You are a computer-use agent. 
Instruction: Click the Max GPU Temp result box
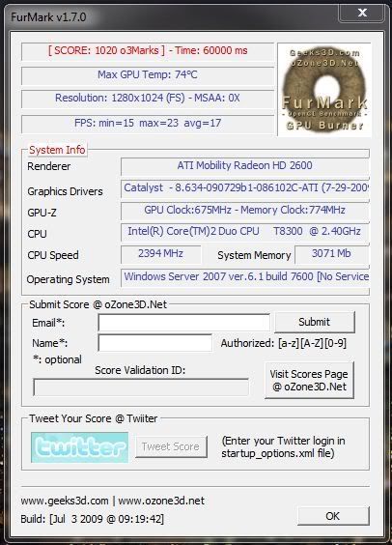tap(148, 75)
